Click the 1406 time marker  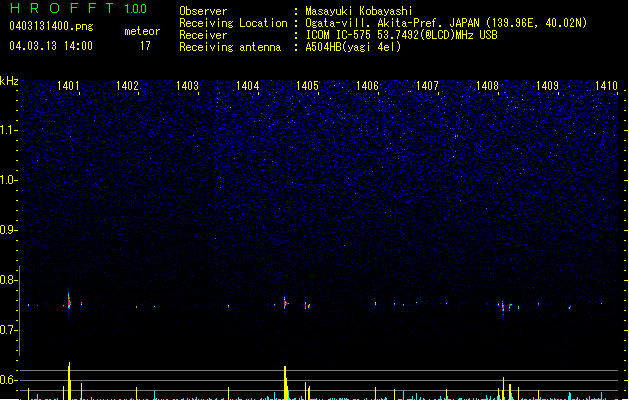point(367,86)
